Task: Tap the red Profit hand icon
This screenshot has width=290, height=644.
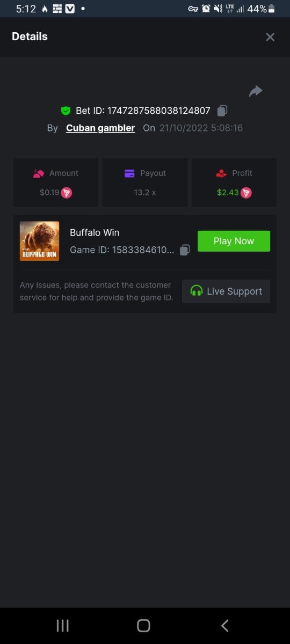Action: click(x=221, y=173)
